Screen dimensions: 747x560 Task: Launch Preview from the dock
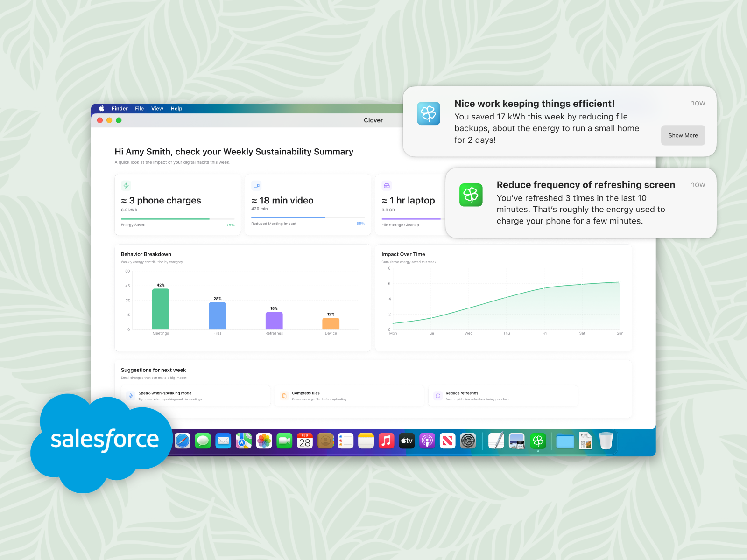click(x=517, y=441)
